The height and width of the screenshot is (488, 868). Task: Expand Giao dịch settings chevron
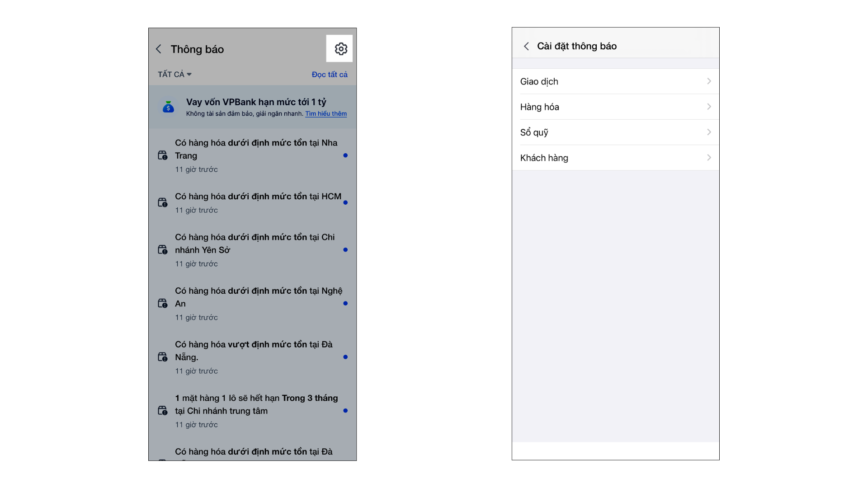point(709,81)
